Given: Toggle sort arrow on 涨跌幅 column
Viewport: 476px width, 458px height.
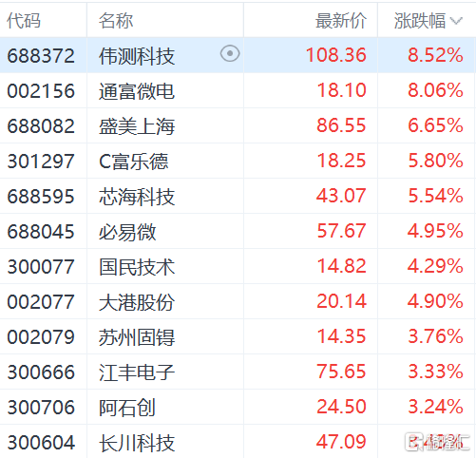Looking at the screenshot, I should point(456,21).
